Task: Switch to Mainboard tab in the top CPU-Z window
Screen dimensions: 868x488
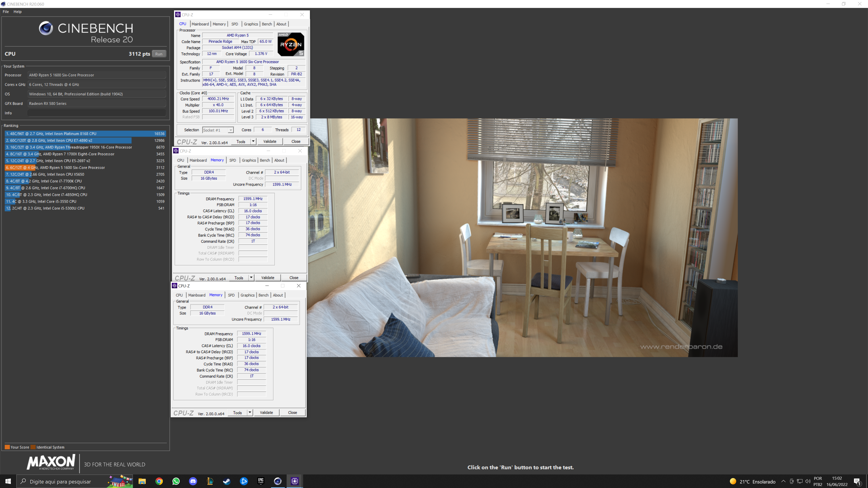Action: coord(200,24)
